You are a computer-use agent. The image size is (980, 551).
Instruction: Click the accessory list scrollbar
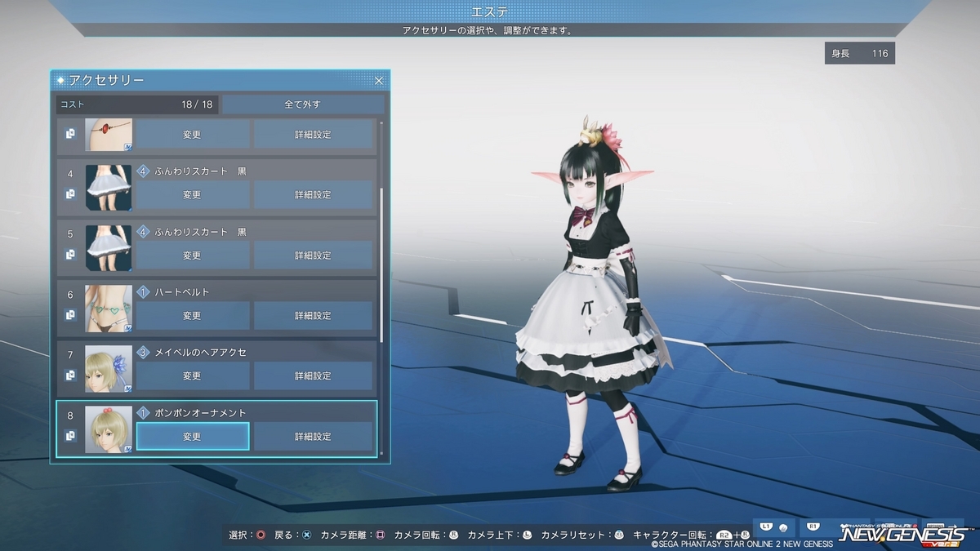tap(381, 264)
